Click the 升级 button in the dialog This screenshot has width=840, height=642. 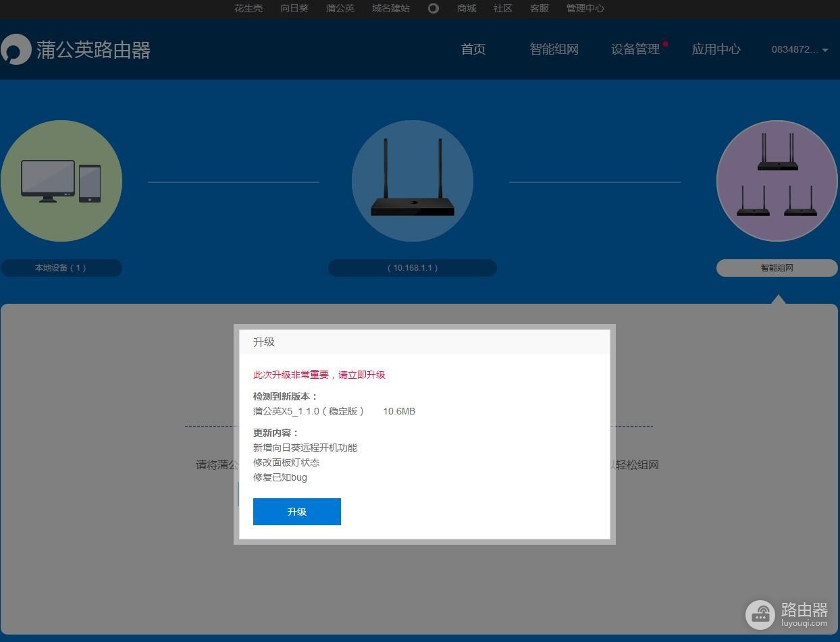click(296, 511)
